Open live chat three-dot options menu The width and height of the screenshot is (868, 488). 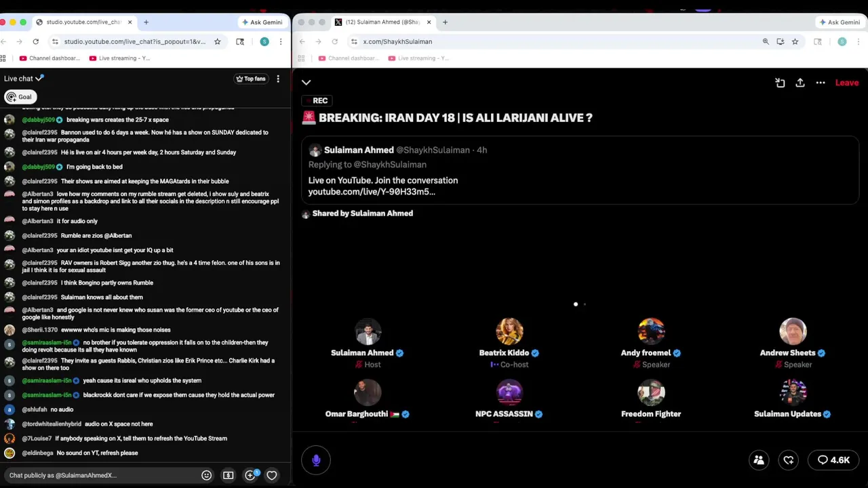278,79
